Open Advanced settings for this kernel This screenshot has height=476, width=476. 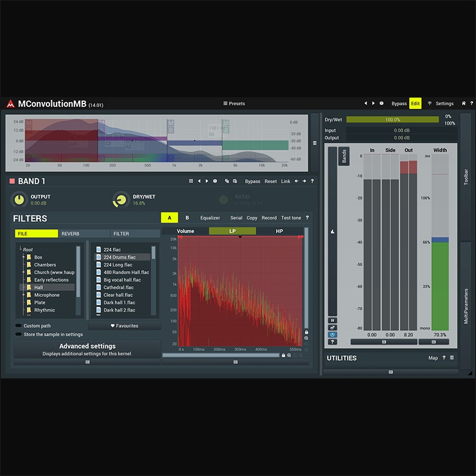pyautogui.click(x=87, y=349)
